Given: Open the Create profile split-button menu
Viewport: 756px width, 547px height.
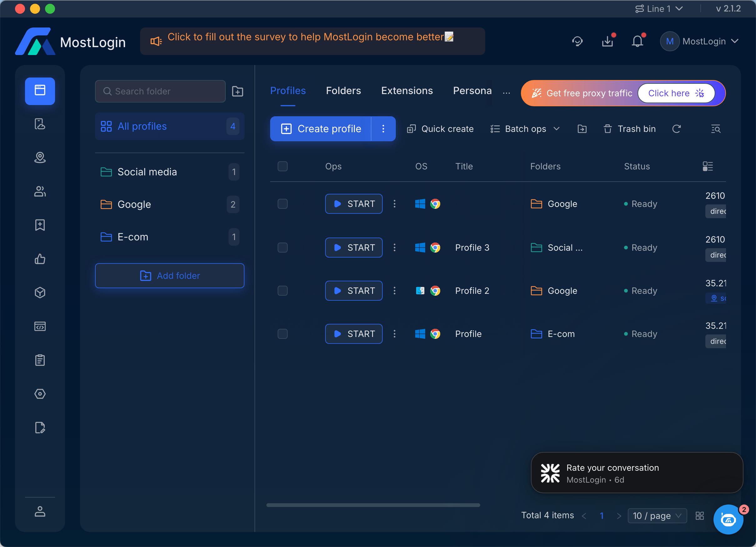Looking at the screenshot, I should click(383, 129).
